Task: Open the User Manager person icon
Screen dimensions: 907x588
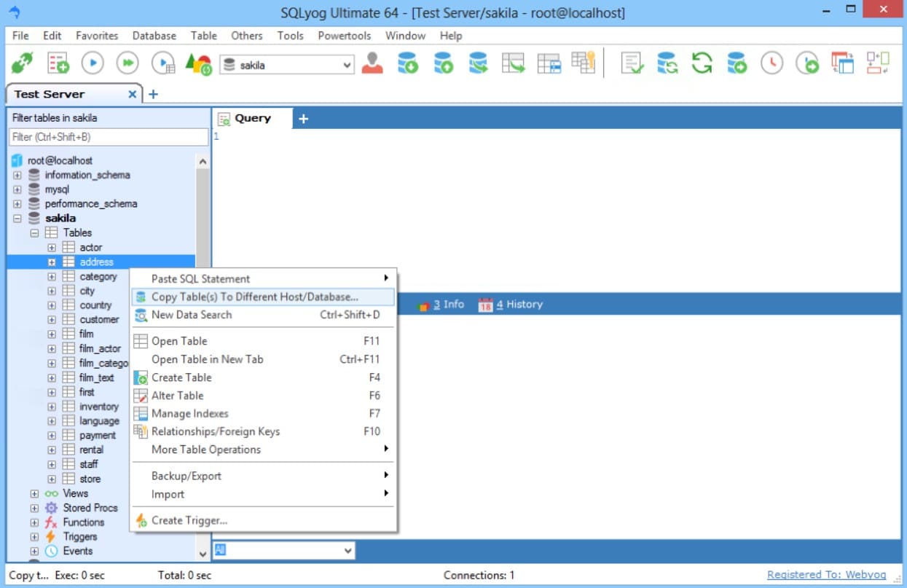Action: (372, 63)
